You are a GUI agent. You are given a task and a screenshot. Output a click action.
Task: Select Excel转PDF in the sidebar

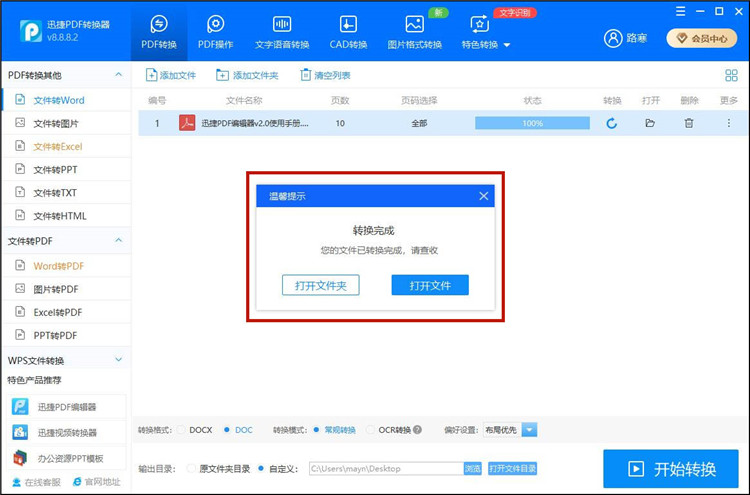click(66, 312)
